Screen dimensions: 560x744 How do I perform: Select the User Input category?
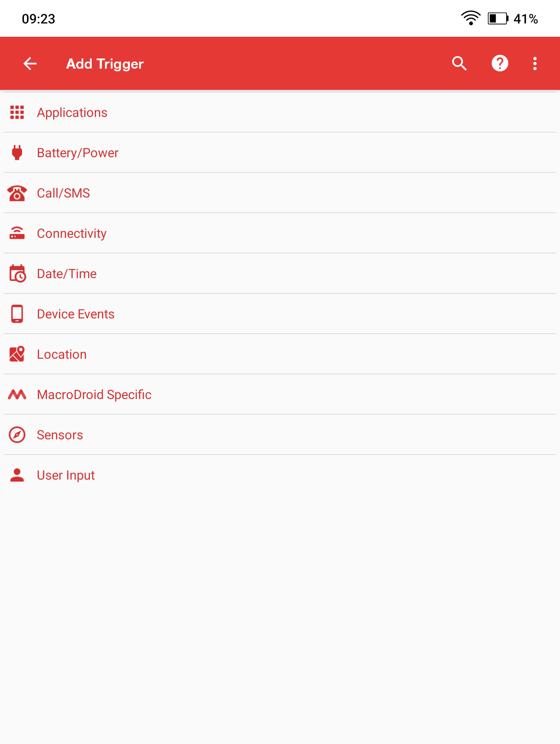[66, 475]
